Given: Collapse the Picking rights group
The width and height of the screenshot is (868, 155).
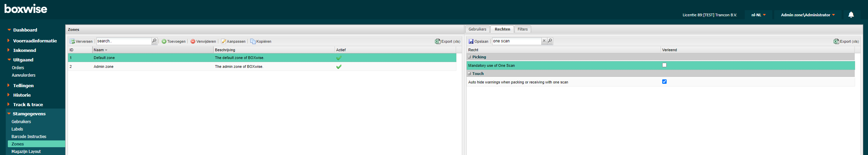Looking at the screenshot, I should pos(469,57).
